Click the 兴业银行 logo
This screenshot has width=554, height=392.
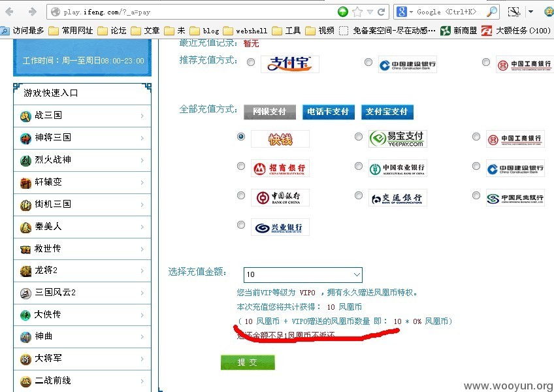click(x=280, y=227)
